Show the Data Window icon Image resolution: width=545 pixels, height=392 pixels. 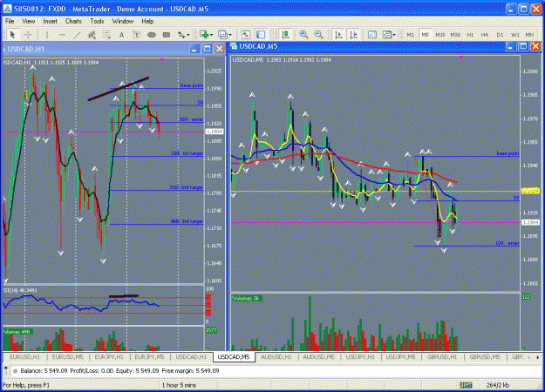click(261, 35)
